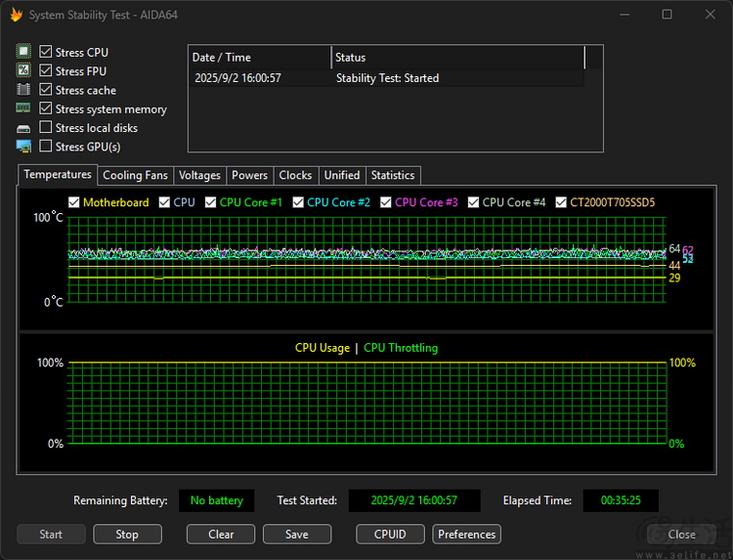The height and width of the screenshot is (560, 733).
Task: Select the Temperatures tab
Action: point(58,175)
